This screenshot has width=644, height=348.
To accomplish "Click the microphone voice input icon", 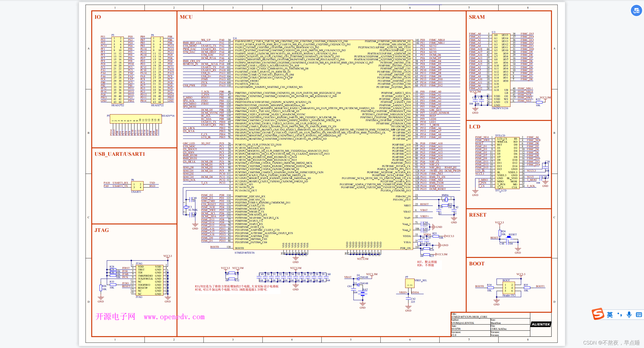I will 629,314.
